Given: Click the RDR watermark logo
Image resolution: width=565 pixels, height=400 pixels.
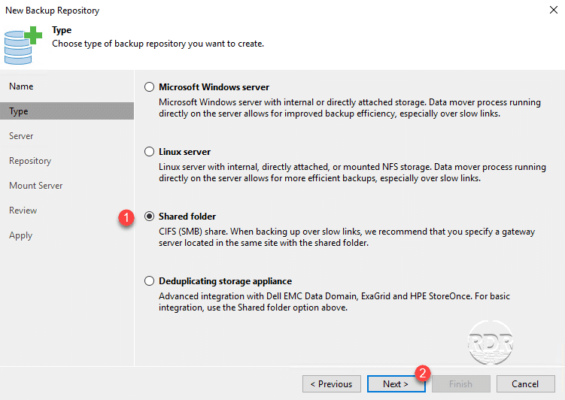Looking at the screenshot, I should point(490,342).
